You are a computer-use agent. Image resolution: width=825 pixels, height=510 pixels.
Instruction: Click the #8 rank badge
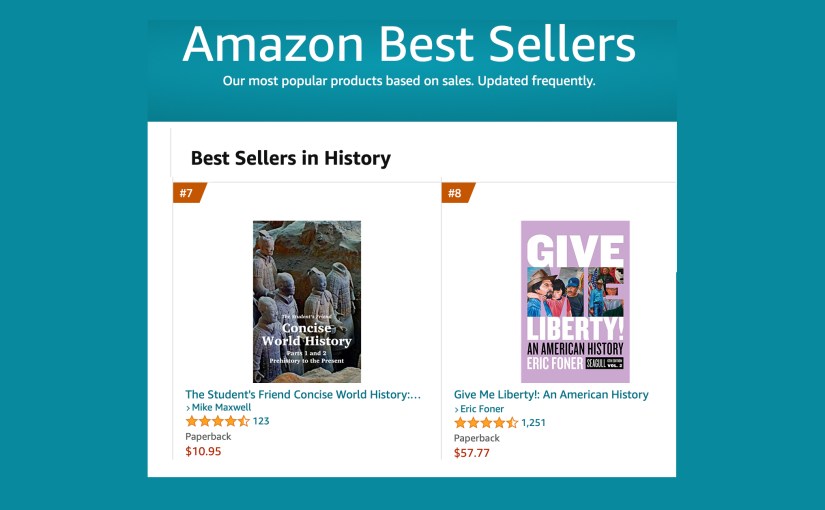pyautogui.click(x=456, y=193)
